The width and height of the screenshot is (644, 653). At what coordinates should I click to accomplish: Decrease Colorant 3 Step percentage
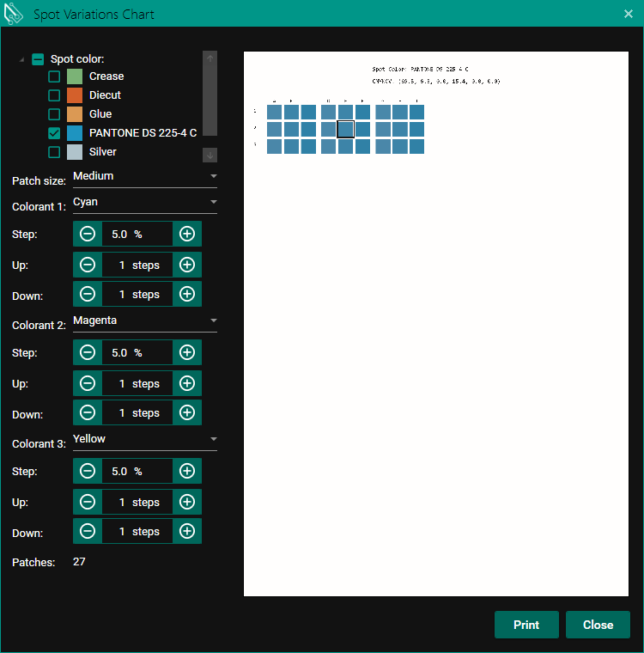pos(88,471)
